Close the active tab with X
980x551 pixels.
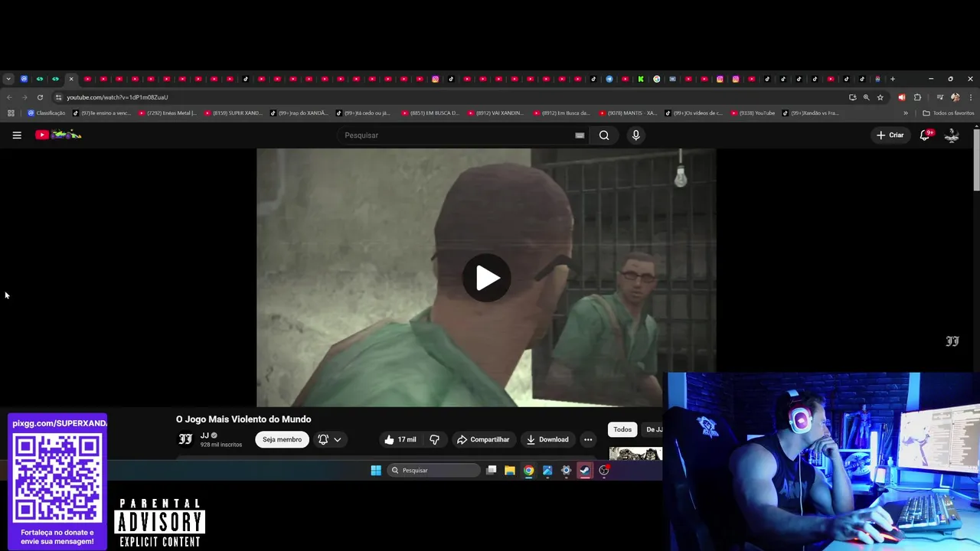[71, 79]
